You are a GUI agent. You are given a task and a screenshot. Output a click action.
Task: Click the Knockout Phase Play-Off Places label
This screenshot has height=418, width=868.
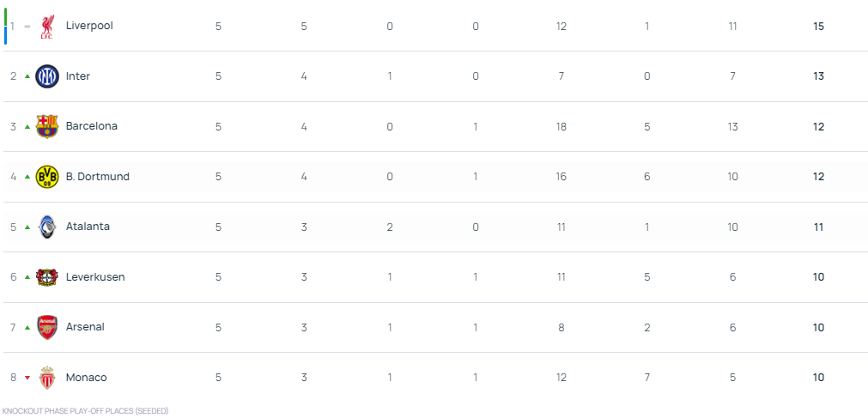pyautogui.click(x=85, y=411)
